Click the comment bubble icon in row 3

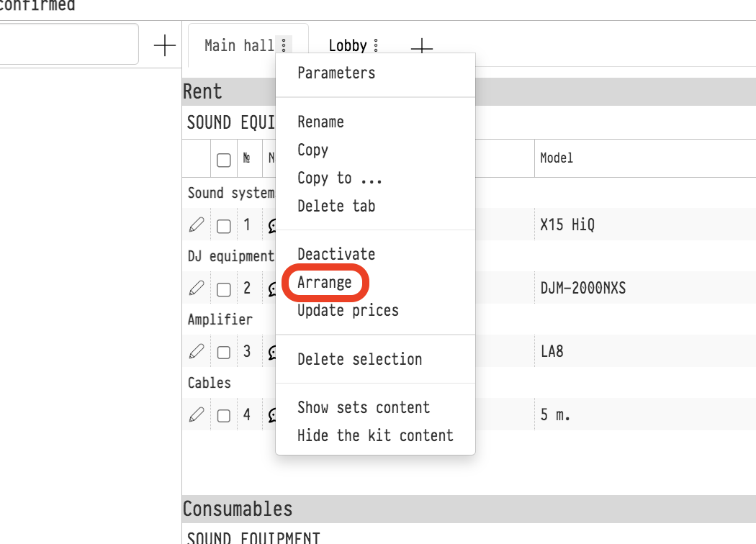[x=273, y=353]
